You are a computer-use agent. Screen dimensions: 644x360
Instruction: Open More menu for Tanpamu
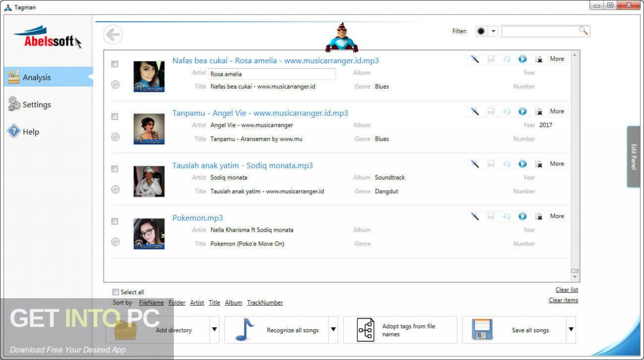(x=557, y=111)
